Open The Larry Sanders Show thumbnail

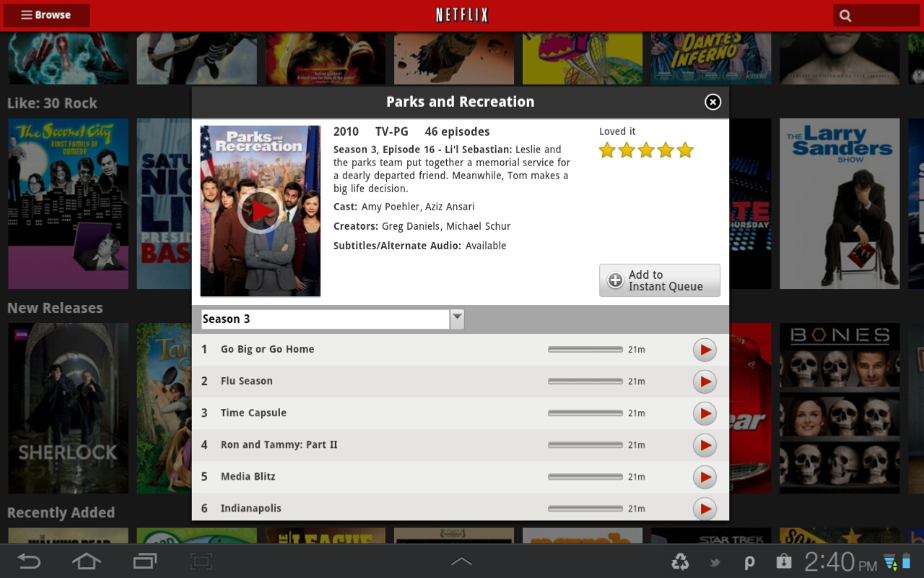click(840, 204)
